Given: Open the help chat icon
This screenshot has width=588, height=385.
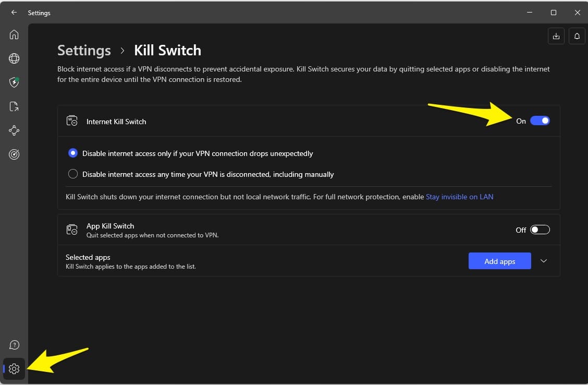Looking at the screenshot, I should coord(14,345).
